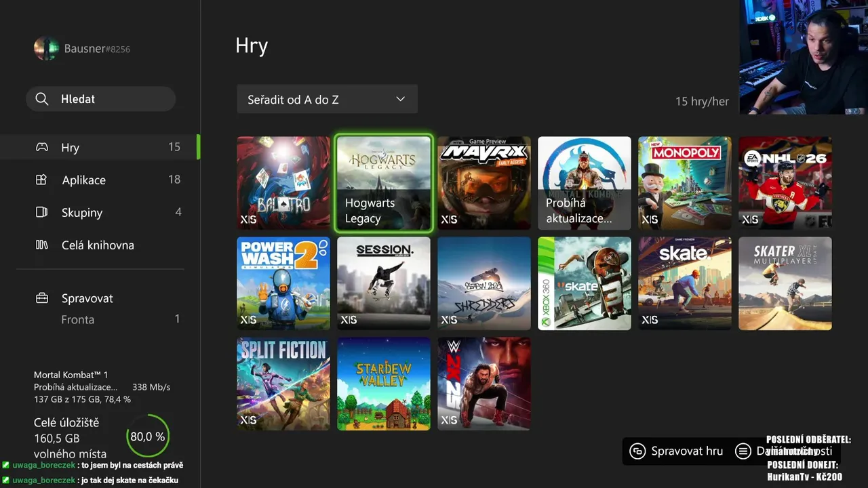Open the Hry menu item

[x=100, y=147]
